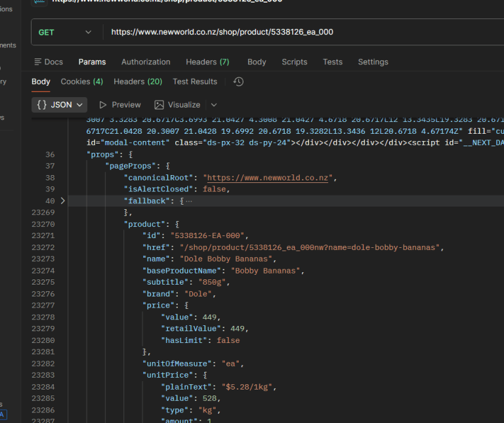The image size is (504, 423).
Task: Open the Docs panel
Action: [49, 62]
